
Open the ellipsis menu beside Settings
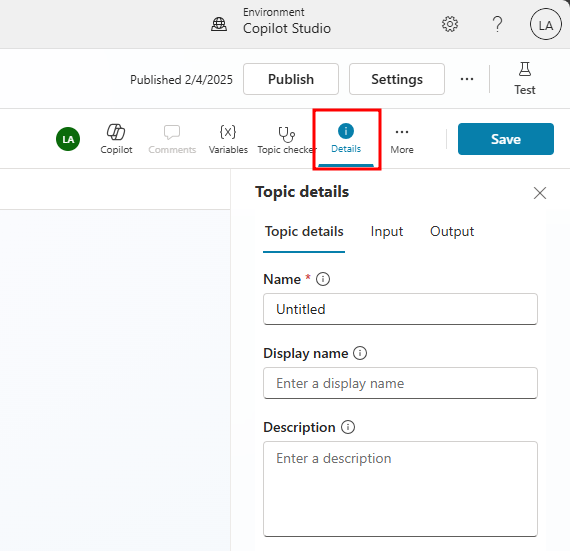467,79
